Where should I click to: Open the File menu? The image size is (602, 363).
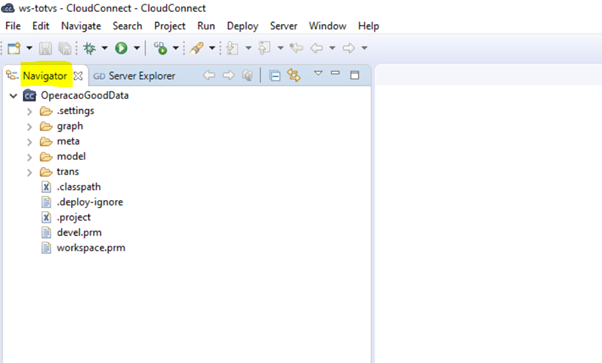coord(13,26)
